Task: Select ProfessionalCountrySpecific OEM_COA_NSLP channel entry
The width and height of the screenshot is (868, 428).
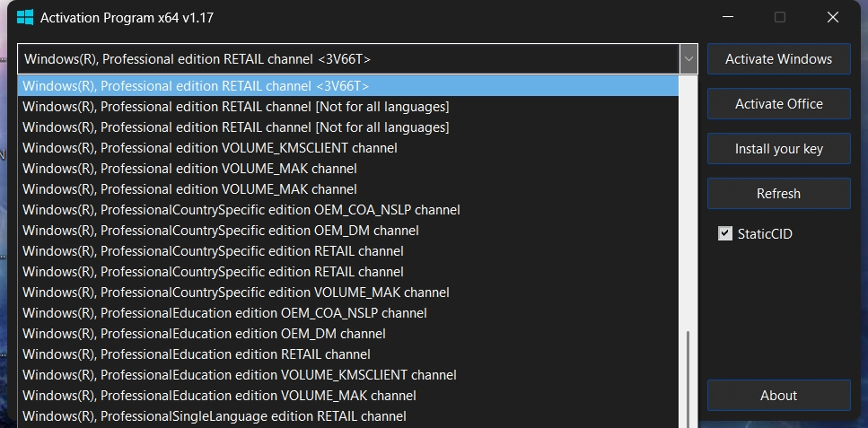Action: [241, 210]
